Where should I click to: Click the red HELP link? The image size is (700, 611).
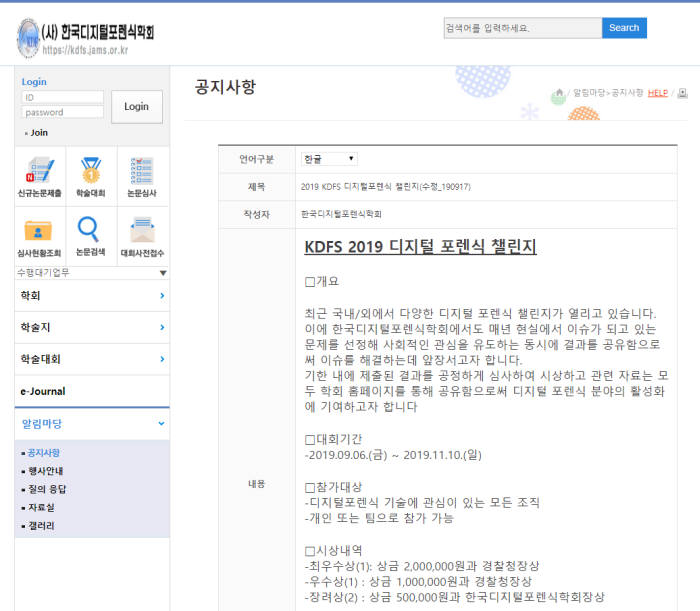[x=658, y=93]
